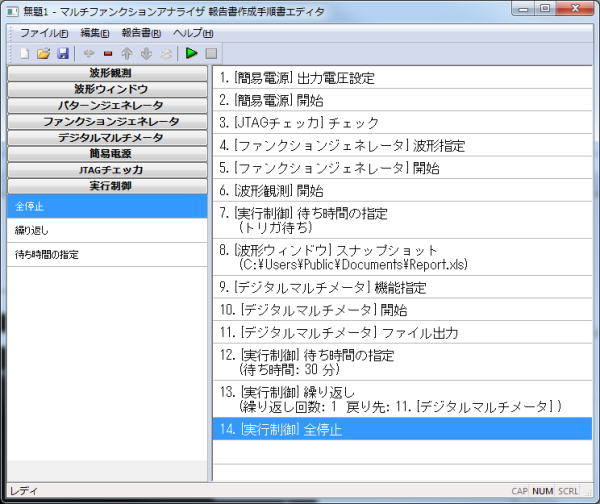This screenshot has height=504, width=600.
Task: Select 全停止 in left command list
Action: (x=107, y=206)
